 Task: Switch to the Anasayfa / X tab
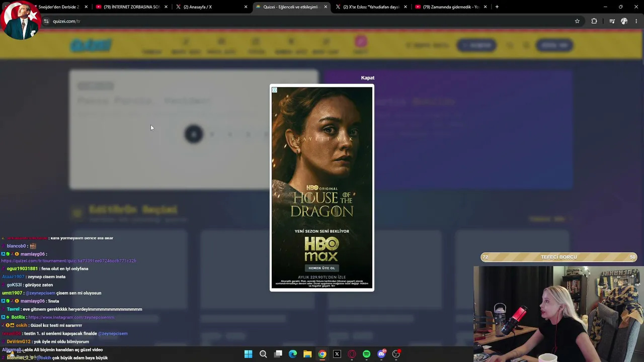211,7
